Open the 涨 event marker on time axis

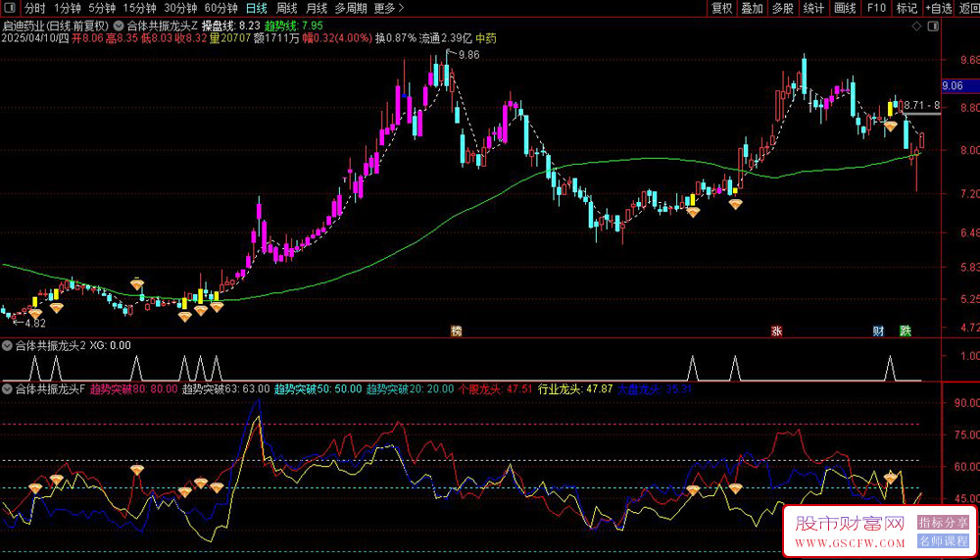[776, 331]
